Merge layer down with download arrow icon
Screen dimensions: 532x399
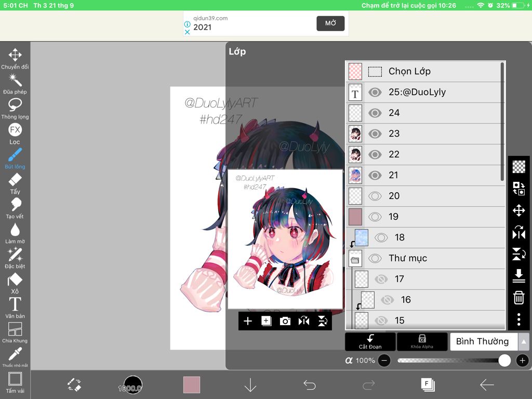pyautogui.click(x=519, y=275)
